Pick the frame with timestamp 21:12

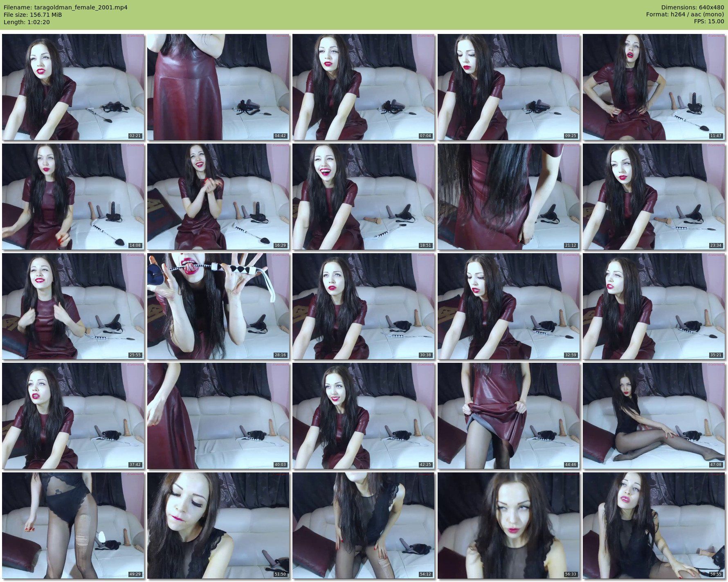click(x=509, y=197)
